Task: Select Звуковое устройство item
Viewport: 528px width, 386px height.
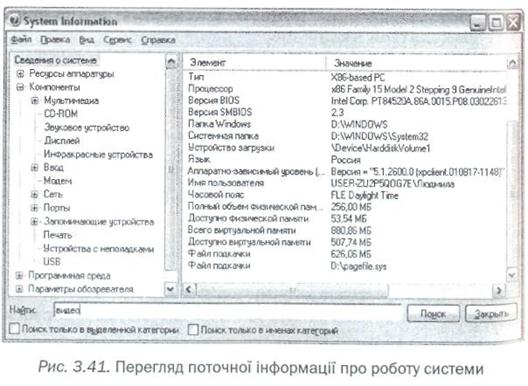Action: 87,127
